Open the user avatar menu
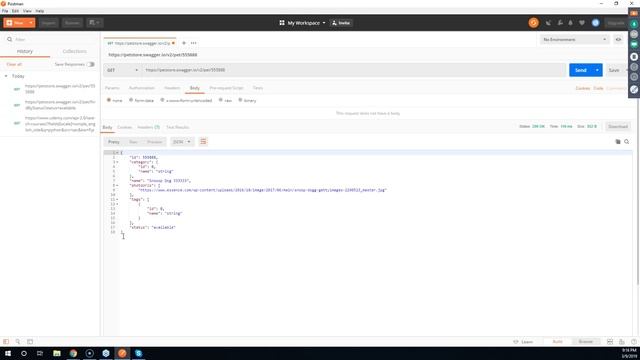Viewport: 640px width, 360px height. (x=596, y=23)
